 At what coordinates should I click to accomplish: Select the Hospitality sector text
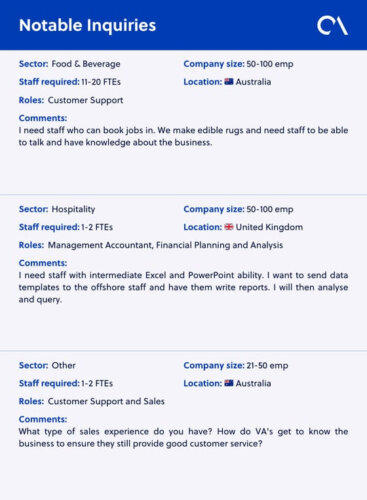coord(73,209)
